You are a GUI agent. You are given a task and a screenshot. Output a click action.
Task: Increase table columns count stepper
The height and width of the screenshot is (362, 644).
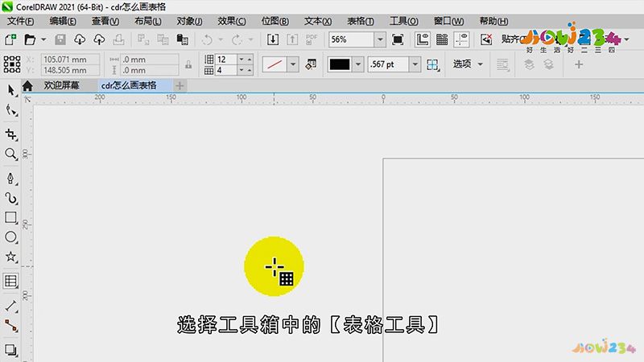tap(250, 70)
